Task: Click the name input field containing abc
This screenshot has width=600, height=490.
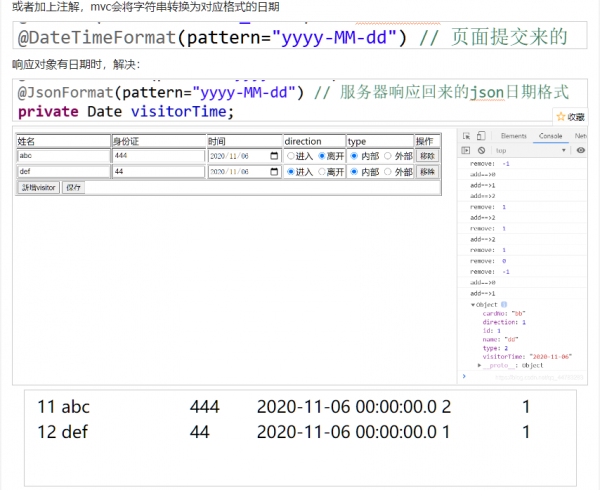Action: (x=62, y=156)
